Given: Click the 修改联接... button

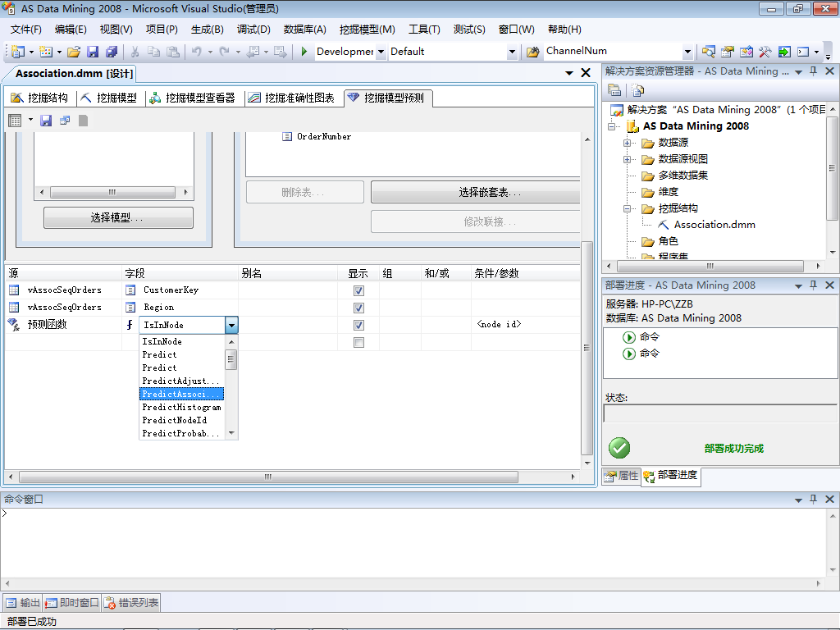Looking at the screenshot, I should tap(475, 221).
